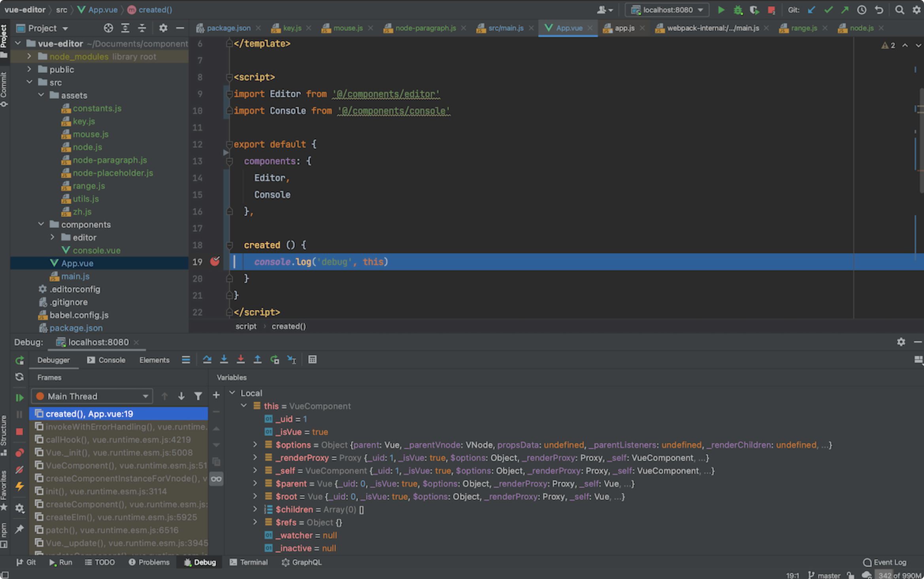Click the Resume Program green arrow

(19, 397)
